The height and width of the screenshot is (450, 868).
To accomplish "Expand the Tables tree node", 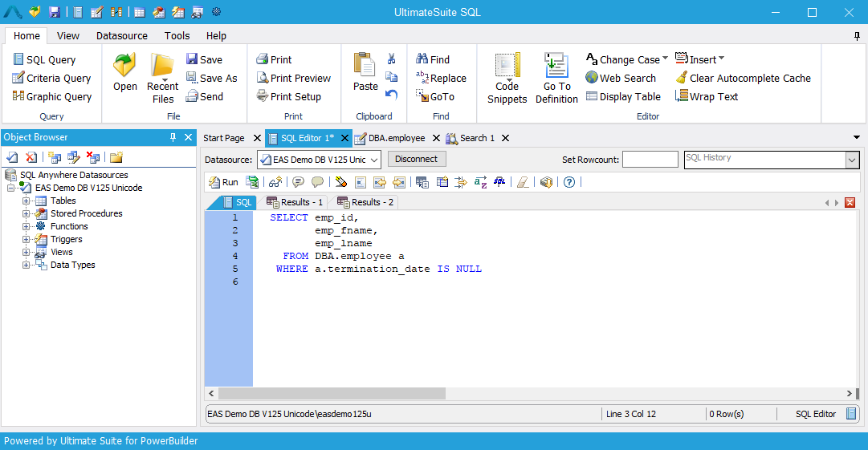I will [26, 201].
